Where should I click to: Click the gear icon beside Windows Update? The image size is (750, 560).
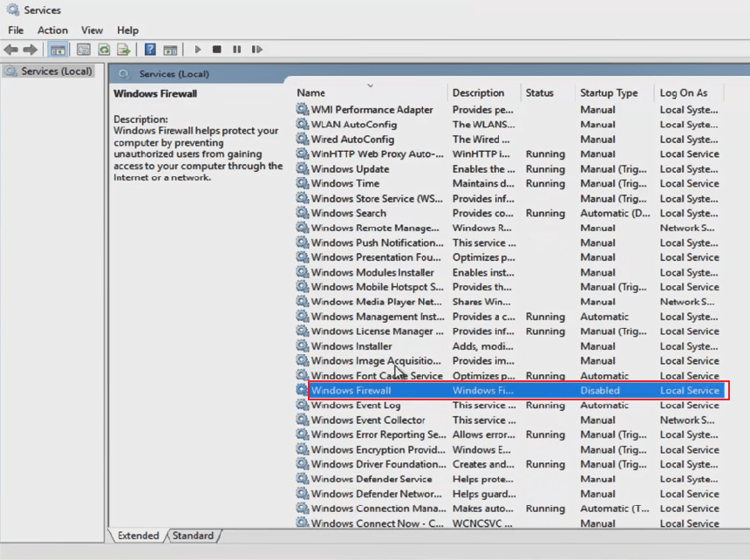(x=302, y=168)
